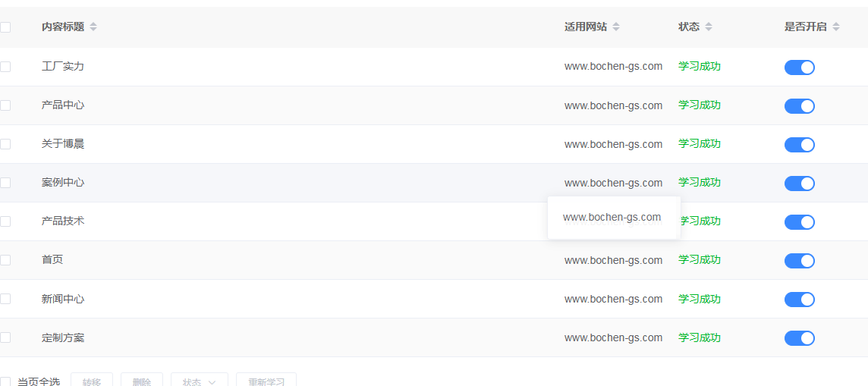Toggle off the 工厂实力 switch
This screenshot has width=868, height=386.
799,67
